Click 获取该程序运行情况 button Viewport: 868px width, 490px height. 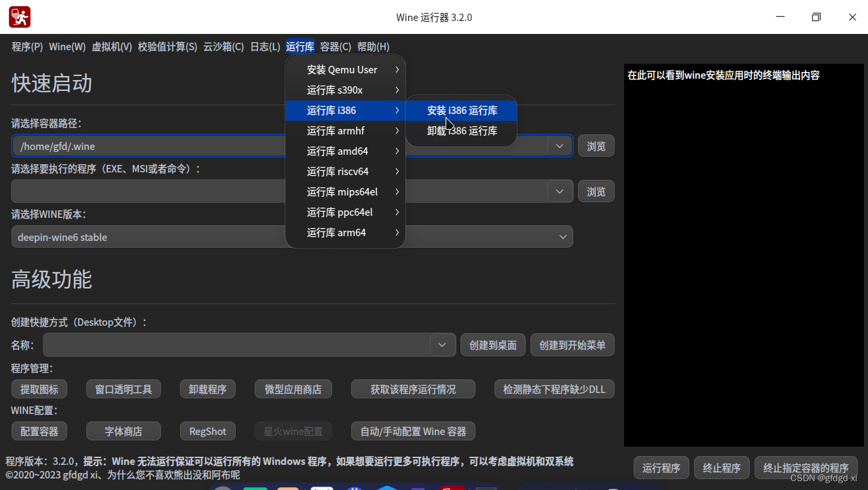point(413,390)
